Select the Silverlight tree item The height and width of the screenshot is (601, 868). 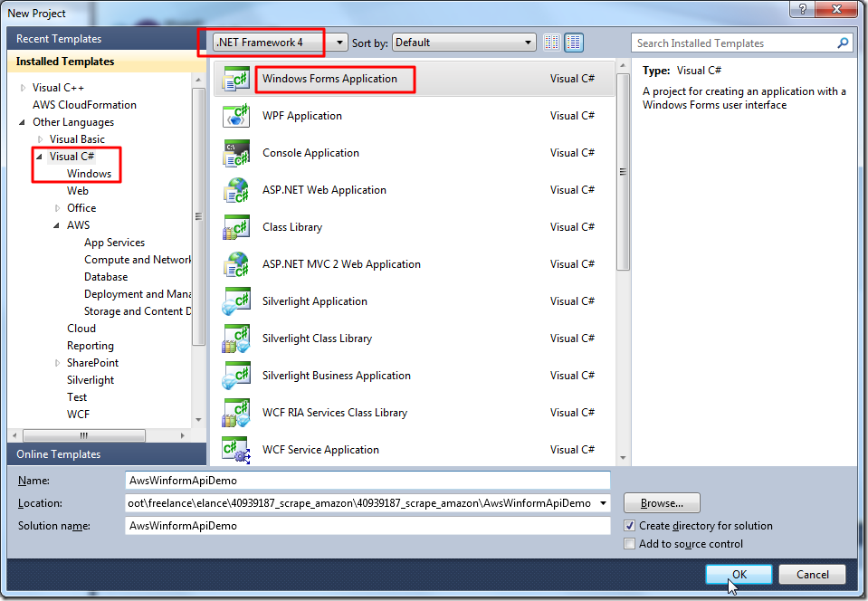[91, 380]
